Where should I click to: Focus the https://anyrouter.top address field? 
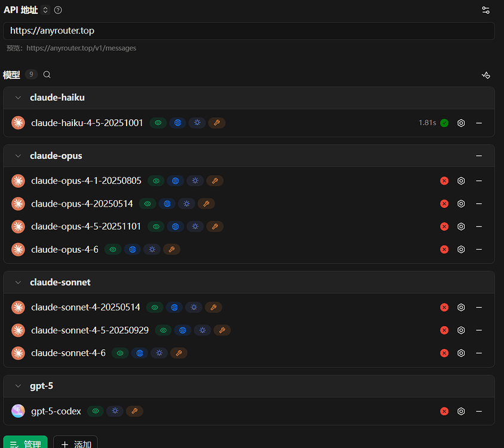[249, 31]
